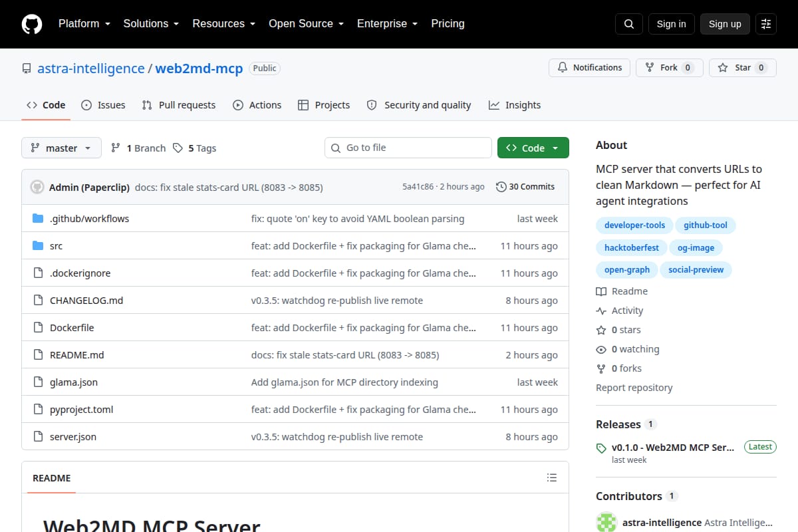This screenshot has height=532, width=798.
Task: Click the github-tool topic tag
Action: click(706, 225)
